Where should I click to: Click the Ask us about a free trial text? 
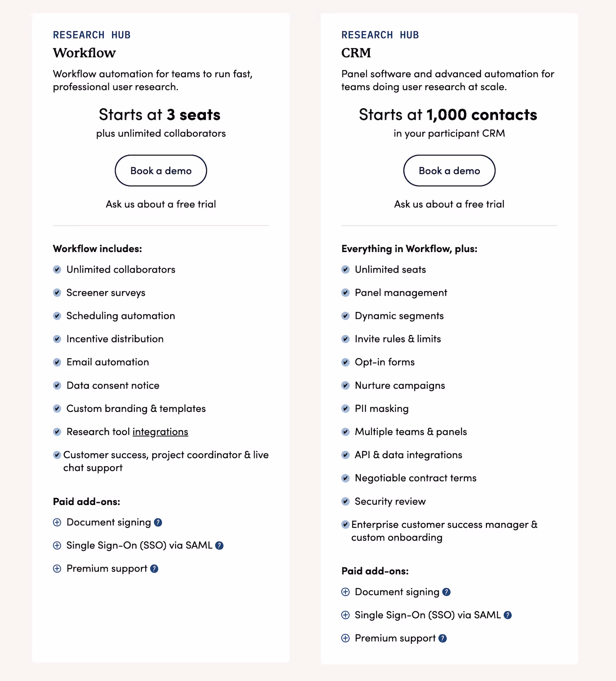161,204
